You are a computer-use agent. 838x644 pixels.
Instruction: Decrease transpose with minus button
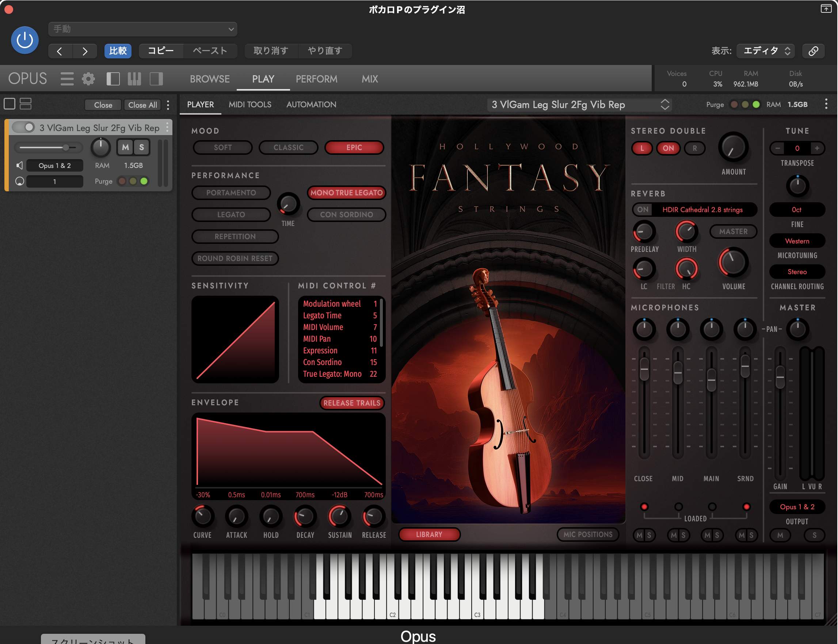coord(777,148)
